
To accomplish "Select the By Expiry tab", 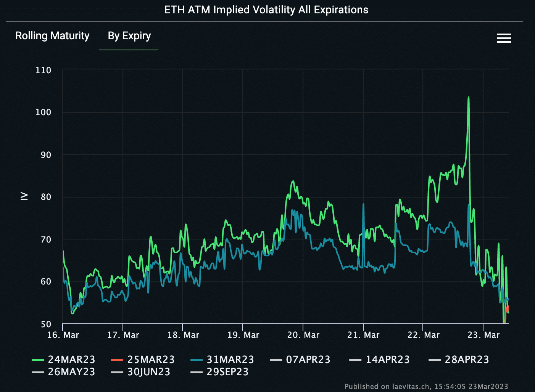I will 129,35.
